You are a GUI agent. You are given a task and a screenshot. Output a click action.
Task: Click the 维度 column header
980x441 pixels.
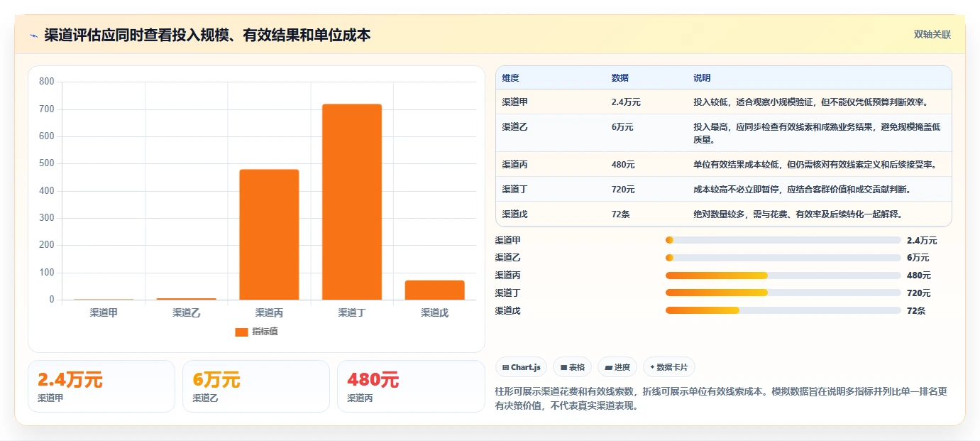(x=511, y=78)
